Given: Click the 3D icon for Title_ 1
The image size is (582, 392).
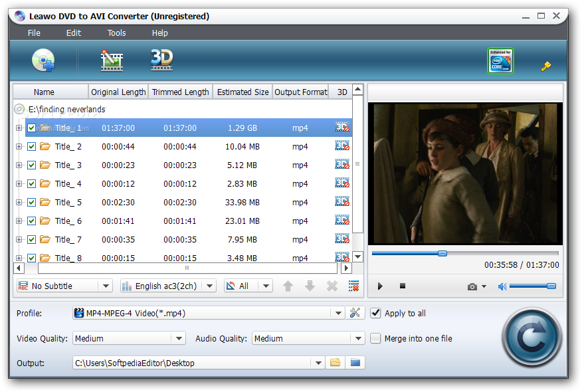Looking at the screenshot, I should tap(342, 128).
